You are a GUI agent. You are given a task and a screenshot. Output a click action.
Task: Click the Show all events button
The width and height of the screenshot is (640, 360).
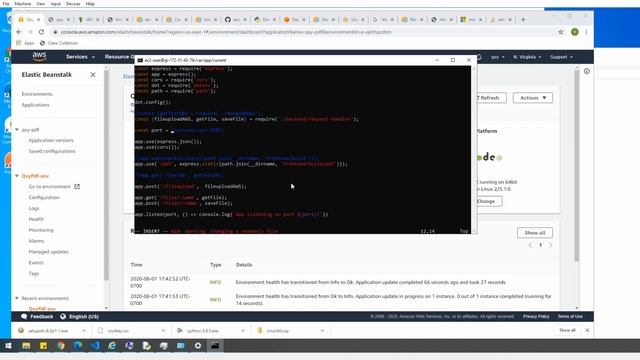(535, 233)
